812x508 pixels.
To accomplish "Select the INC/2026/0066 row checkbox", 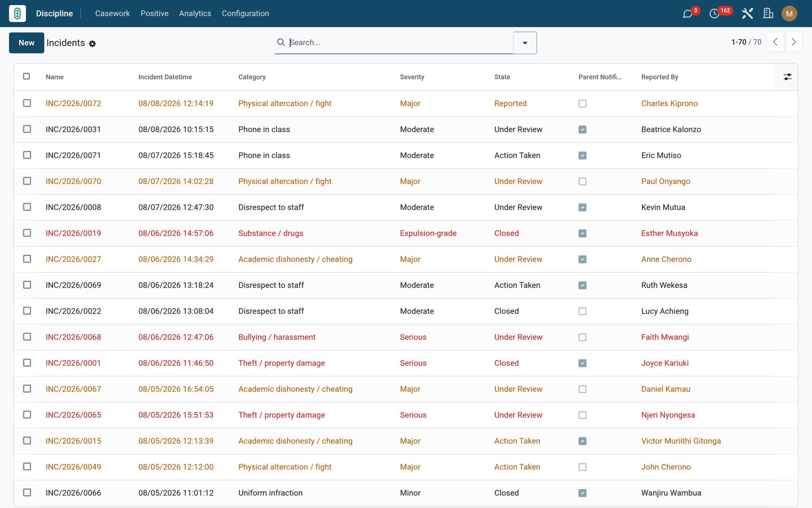I will pos(27,492).
